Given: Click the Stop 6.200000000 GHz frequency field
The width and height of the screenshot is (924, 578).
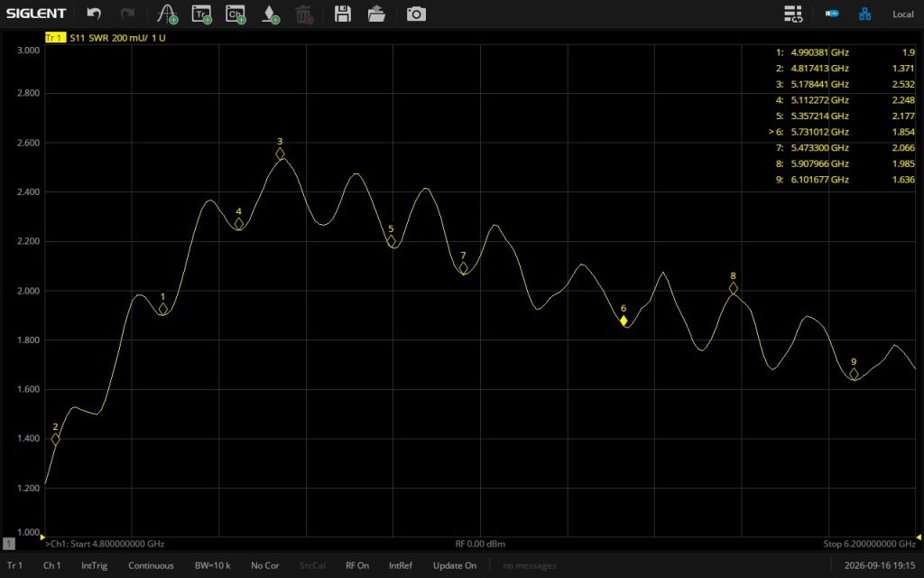Looking at the screenshot, I should pyautogui.click(x=869, y=544).
